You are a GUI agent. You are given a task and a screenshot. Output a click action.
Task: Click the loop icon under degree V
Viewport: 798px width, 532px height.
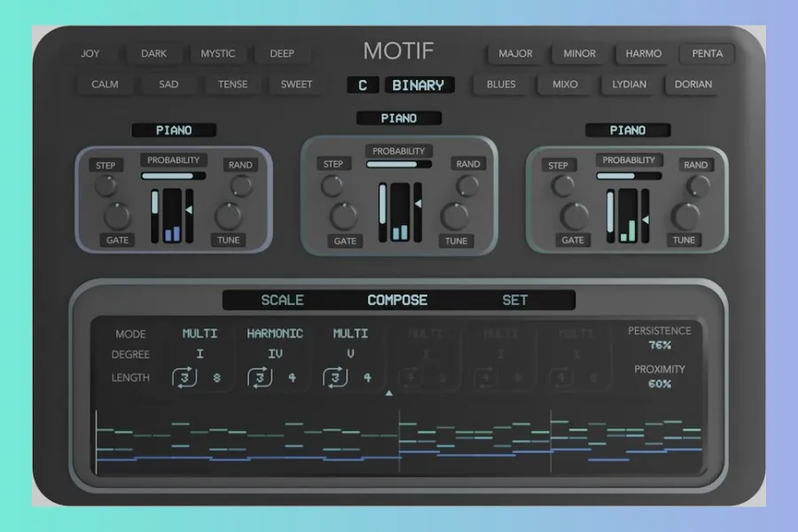point(334,379)
